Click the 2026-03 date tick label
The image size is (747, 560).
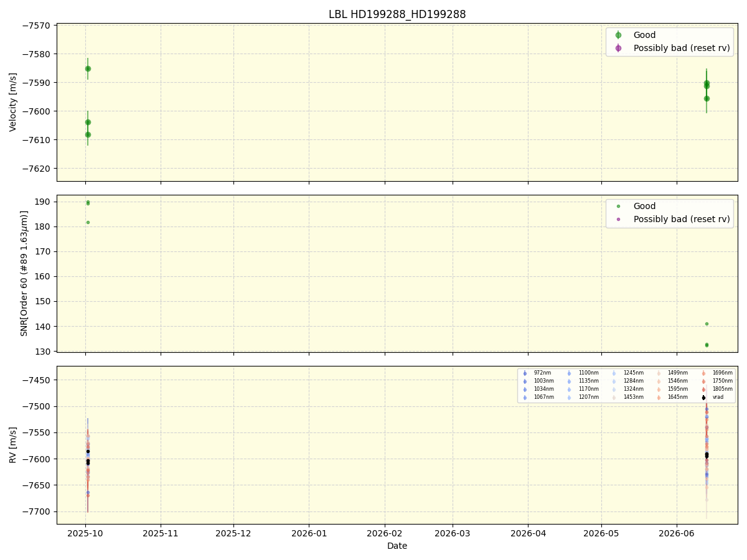coord(453,534)
